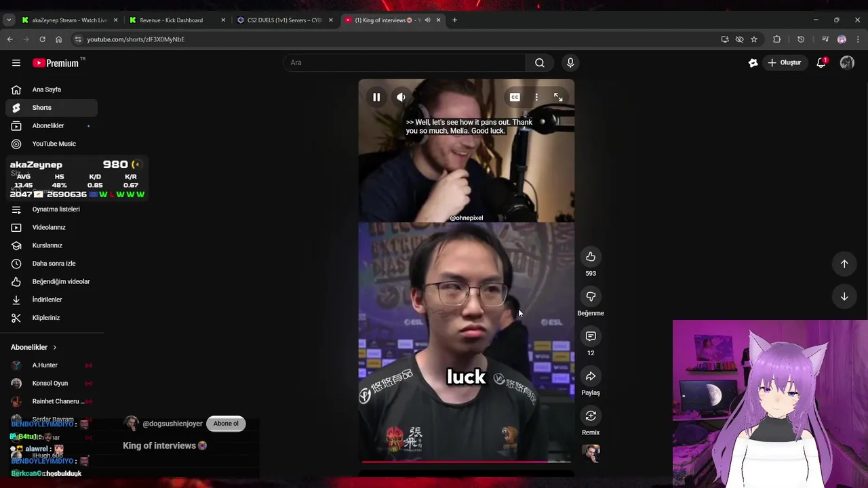This screenshot has width=868, height=488.
Task: Bookmark this page with star
Action: click(x=754, y=39)
